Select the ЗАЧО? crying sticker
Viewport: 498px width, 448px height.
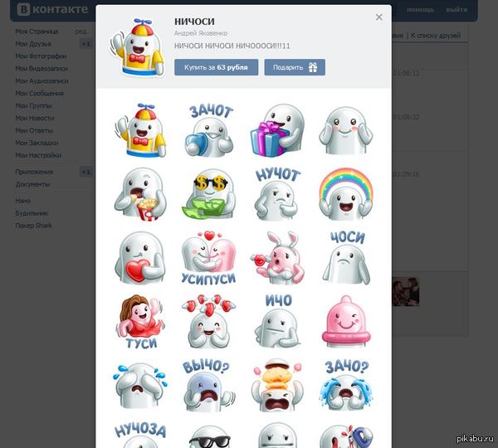[x=346, y=386]
